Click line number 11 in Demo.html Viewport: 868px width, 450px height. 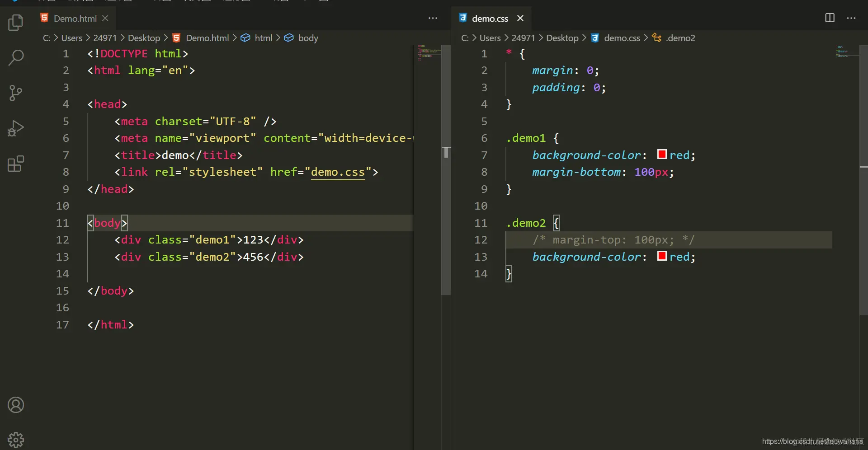62,223
